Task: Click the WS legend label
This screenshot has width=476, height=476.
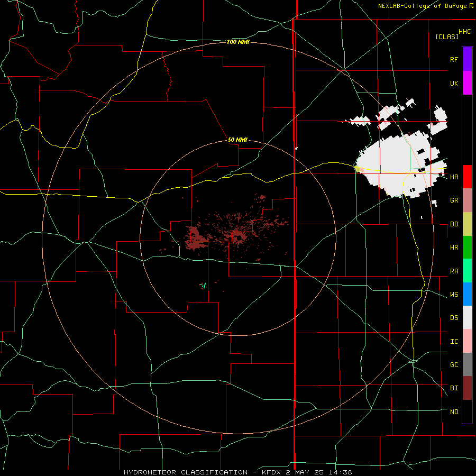Action: tap(454, 295)
